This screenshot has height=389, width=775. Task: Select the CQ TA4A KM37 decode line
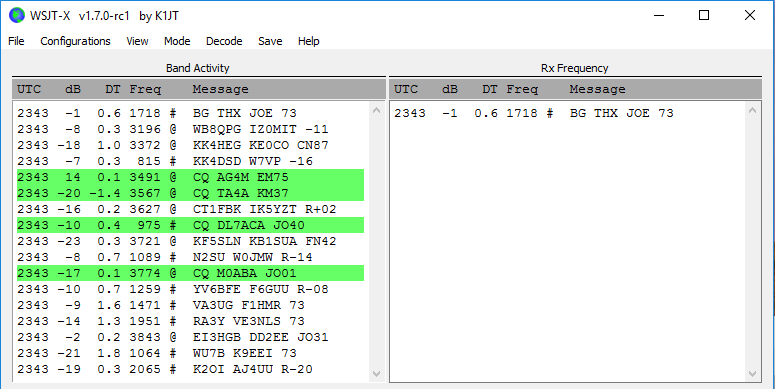(190, 193)
